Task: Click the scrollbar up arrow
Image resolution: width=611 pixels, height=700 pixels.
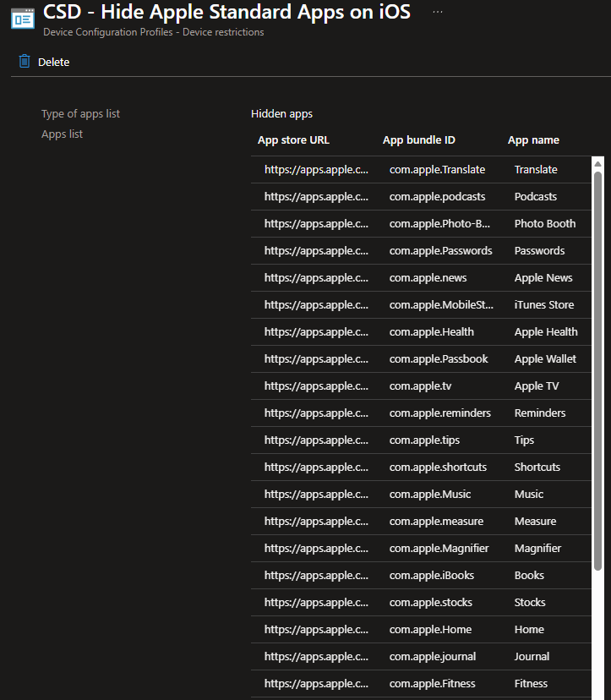Action: [597, 164]
